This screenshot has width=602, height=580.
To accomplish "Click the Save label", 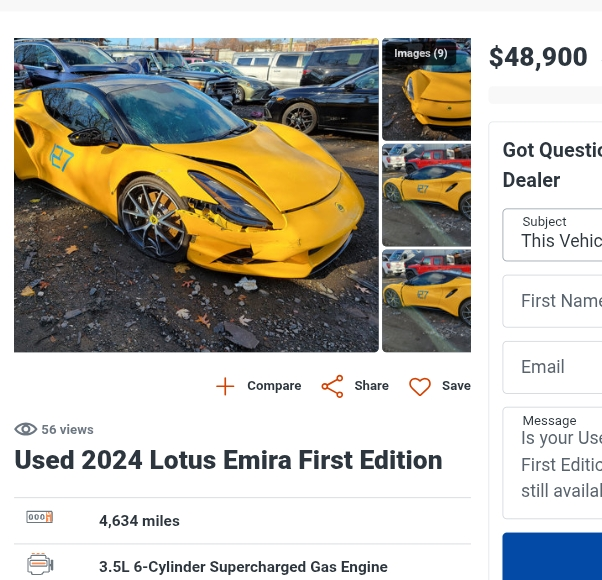I will (x=456, y=386).
